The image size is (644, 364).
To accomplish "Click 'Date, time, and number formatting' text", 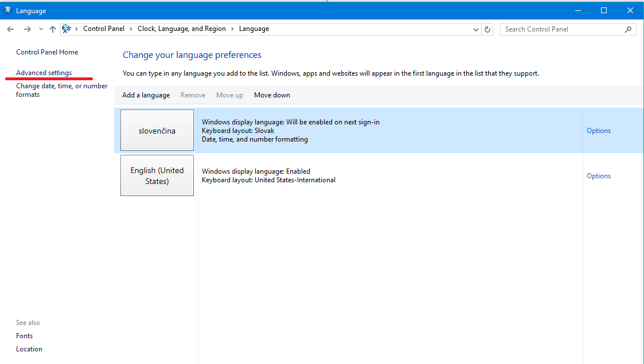I will 255,139.
